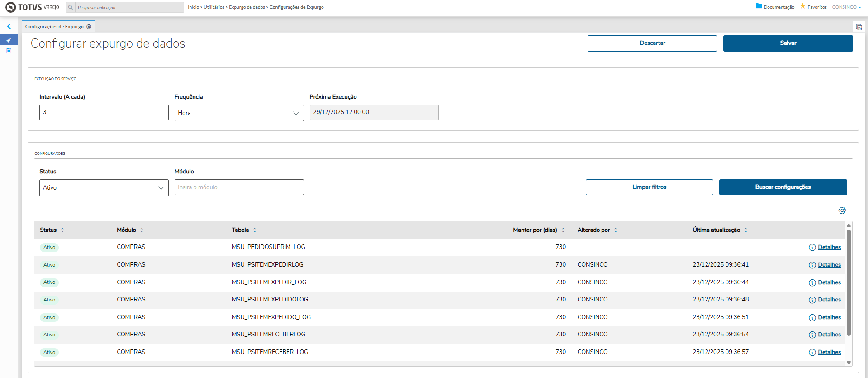This screenshot has width=868, height=378.
Task: Open the Status filter dropdown
Action: [x=104, y=188]
